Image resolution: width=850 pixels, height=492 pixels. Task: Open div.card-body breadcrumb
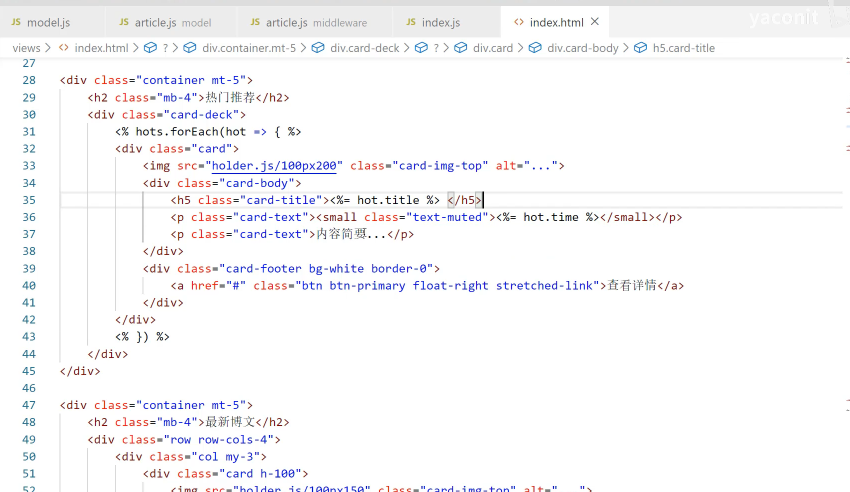click(x=583, y=48)
